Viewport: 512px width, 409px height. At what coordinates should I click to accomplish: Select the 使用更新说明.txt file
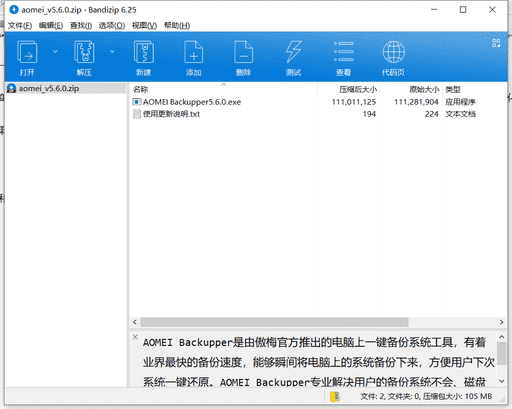171,114
